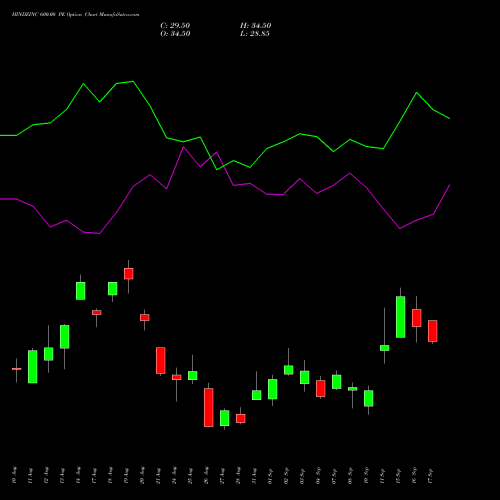Click the low value 'L: 28.85'
The width and height of the screenshot is (500, 500).
[255, 34]
